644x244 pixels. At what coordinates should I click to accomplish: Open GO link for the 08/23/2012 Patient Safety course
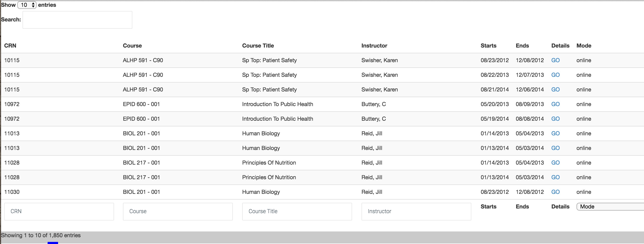click(555, 60)
